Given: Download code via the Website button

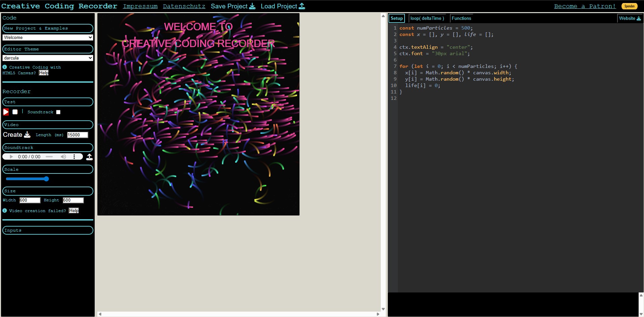Looking at the screenshot, I should tap(630, 18).
